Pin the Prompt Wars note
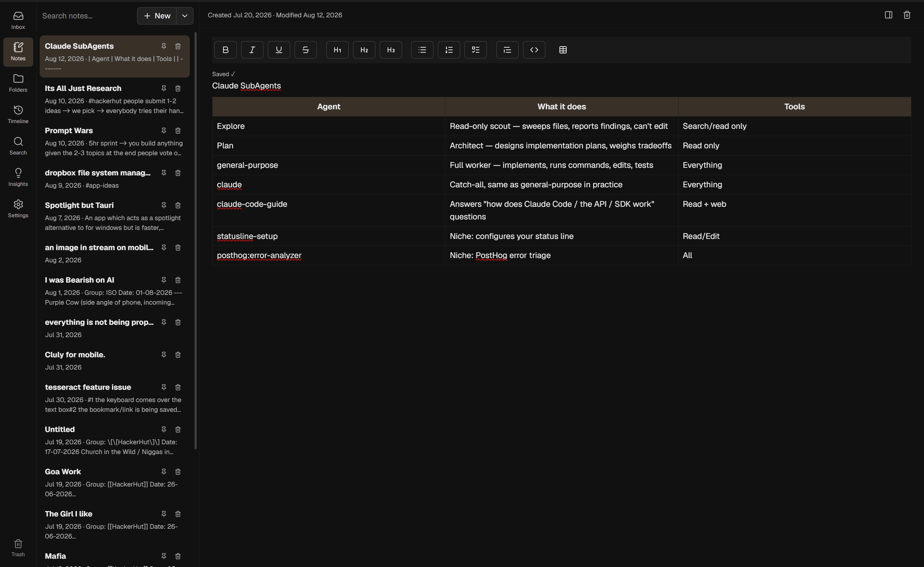Image resolution: width=924 pixels, height=567 pixels. tap(164, 131)
